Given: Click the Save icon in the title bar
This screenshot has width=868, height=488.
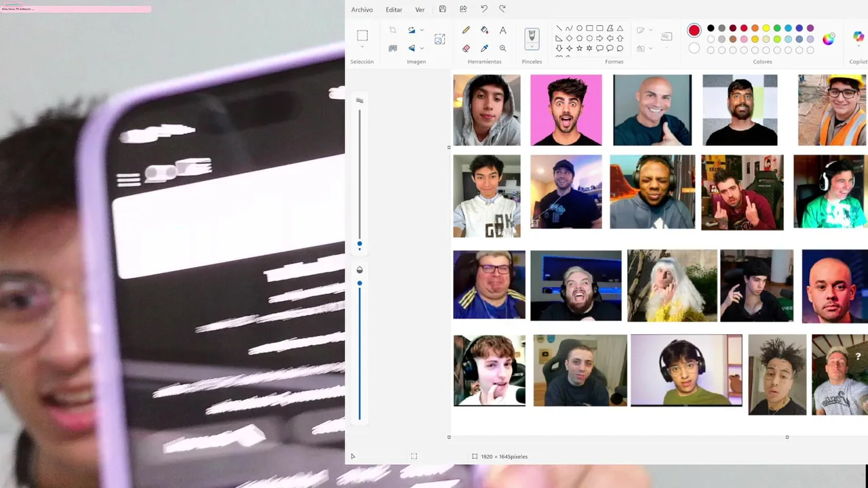Looking at the screenshot, I should coord(443,9).
